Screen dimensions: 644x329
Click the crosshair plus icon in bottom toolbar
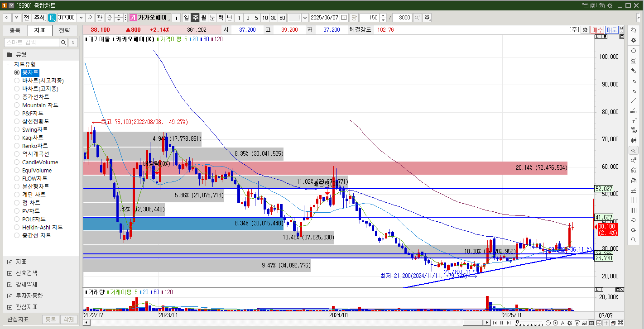(x=606, y=323)
